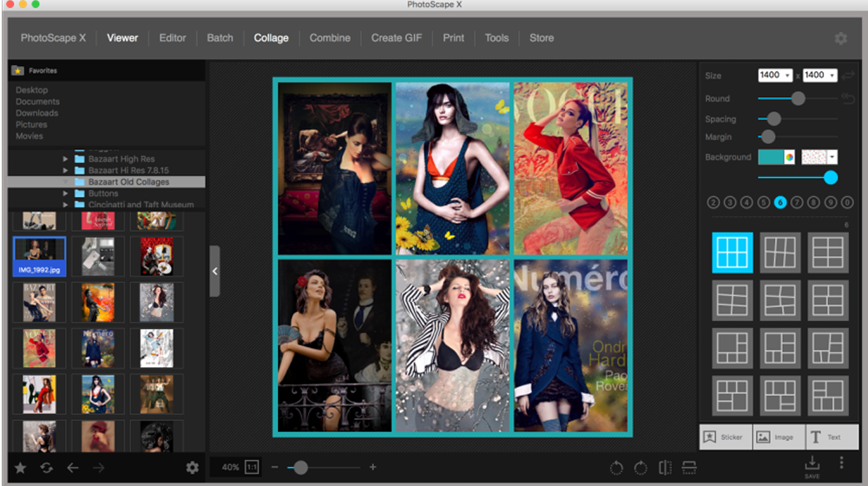Open the Tools tab
Image resolution: width=868 pixels, height=486 pixels.
(496, 38)
